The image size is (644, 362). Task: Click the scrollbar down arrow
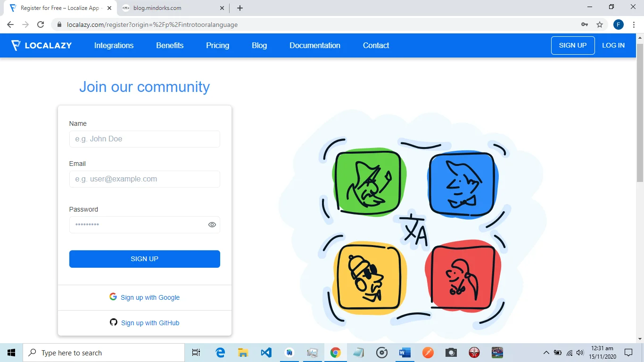[640, 338]
